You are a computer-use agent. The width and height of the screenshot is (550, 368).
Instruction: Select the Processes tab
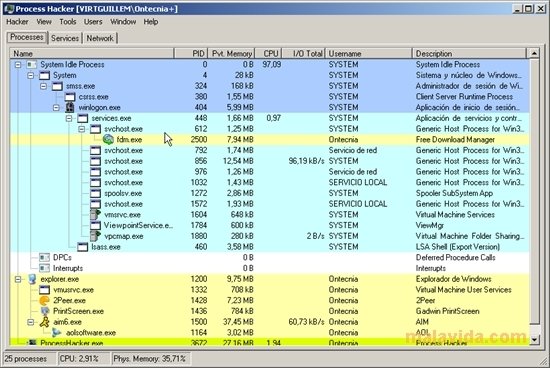(x=27, y=37)
